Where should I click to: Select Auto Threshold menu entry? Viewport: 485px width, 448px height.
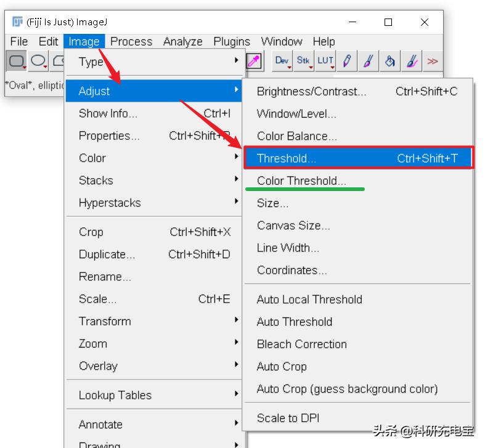(x=358, y=322)
